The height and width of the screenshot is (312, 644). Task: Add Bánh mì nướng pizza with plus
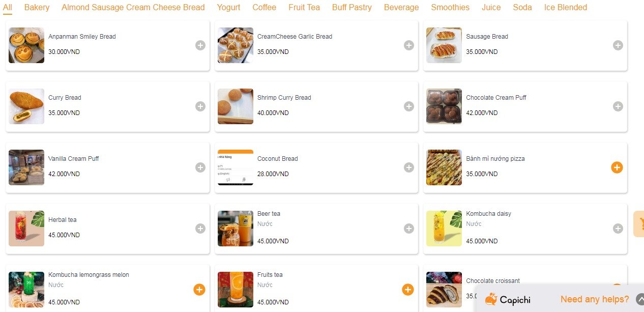tap(617, 167)
